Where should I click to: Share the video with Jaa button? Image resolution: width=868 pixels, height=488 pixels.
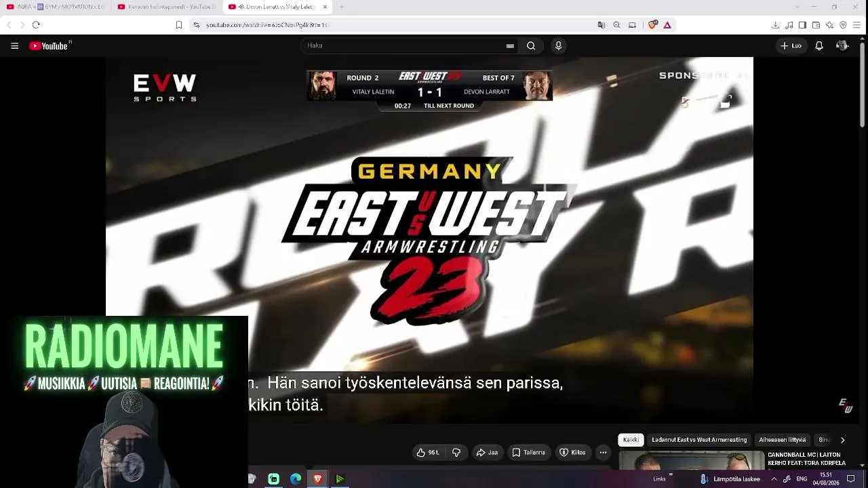(487, 453)
